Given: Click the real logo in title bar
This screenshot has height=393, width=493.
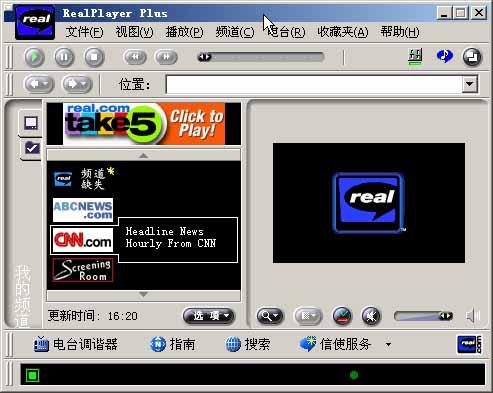Looking at the screenshot, I should [x=35, y=23].
